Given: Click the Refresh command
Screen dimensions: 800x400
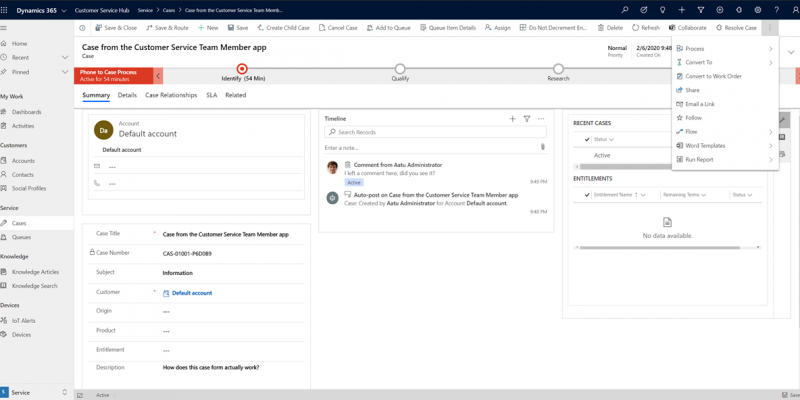Looking at the screenshot, I should click(x=646, y=28).
